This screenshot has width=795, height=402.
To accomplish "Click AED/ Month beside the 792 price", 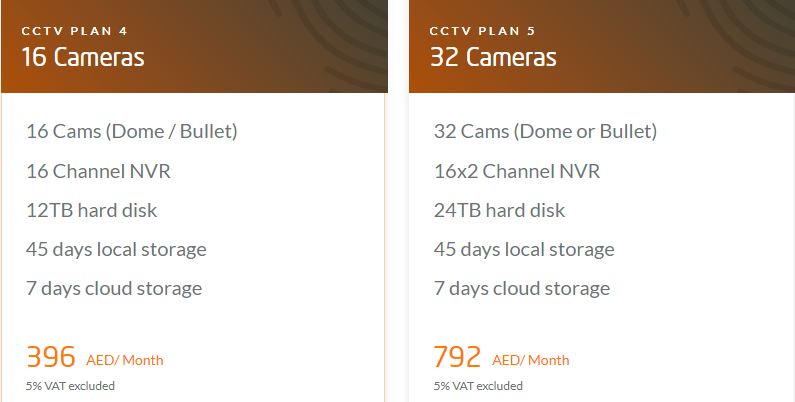I will tap(531, 360).
